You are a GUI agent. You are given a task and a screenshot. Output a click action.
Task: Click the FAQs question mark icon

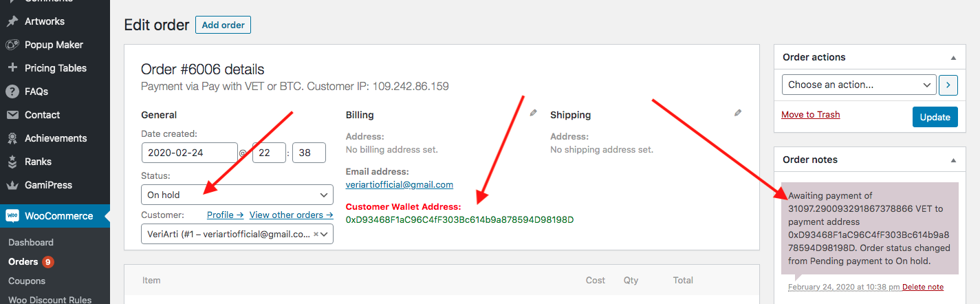point(12,91)
